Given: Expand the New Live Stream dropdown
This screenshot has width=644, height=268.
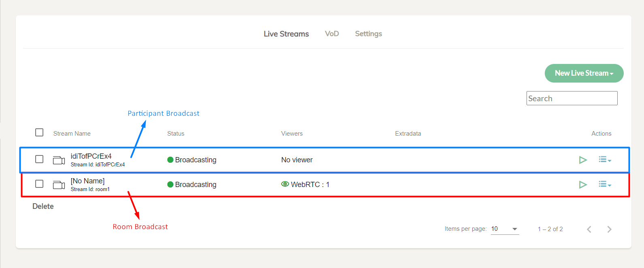Looking at the screenshot, I should (584, 73).
